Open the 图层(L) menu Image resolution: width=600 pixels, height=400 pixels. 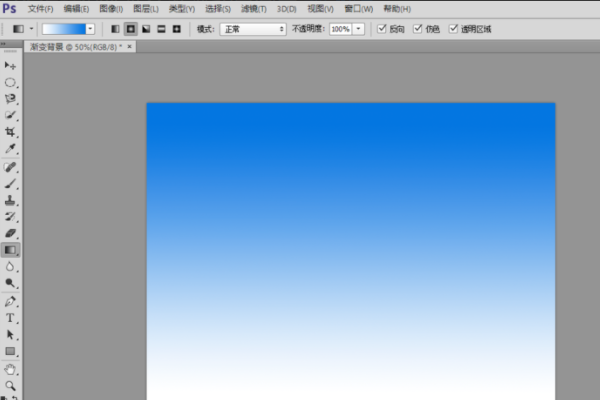click(x=146, y=8)
